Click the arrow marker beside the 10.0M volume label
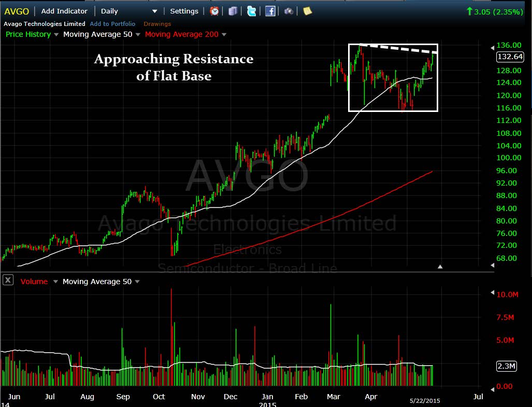532x407 pixels. point(493,292)
